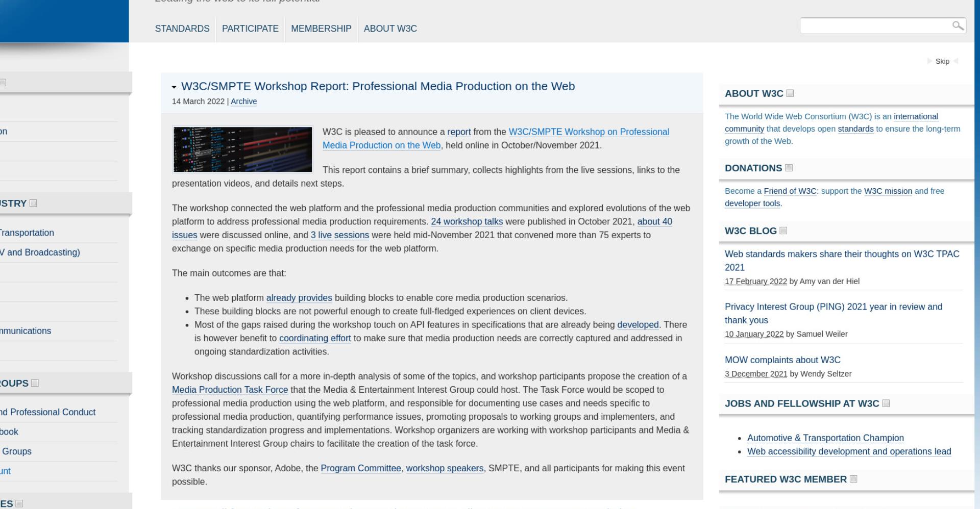980x509 pixels.
Task: Click the W3C BLOG sidebar heading
Action: tap(750, 231)
